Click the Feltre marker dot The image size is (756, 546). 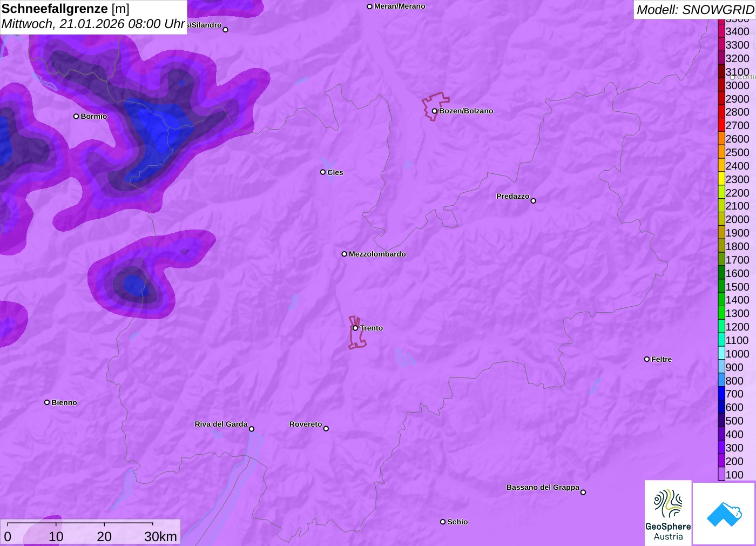click(x=647, y=359)
